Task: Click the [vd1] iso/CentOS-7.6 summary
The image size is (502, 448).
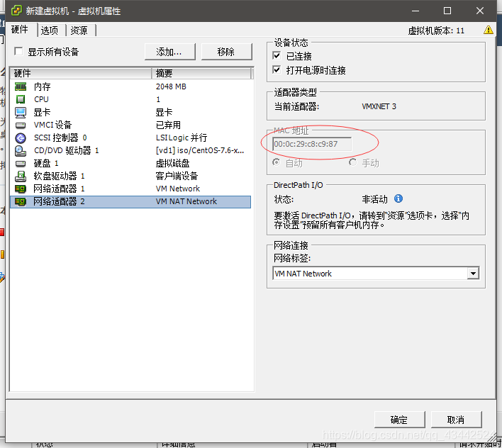Action: coord(200,151)
